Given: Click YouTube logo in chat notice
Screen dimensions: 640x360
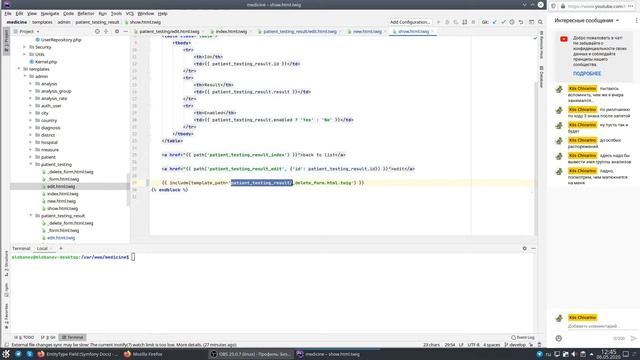Looking at the screenshot, I should 564,39.
